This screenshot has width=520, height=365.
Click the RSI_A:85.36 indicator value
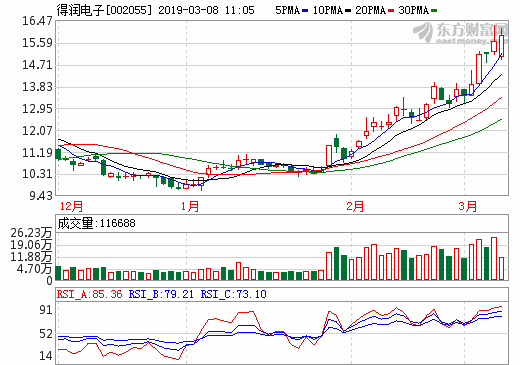89,294
